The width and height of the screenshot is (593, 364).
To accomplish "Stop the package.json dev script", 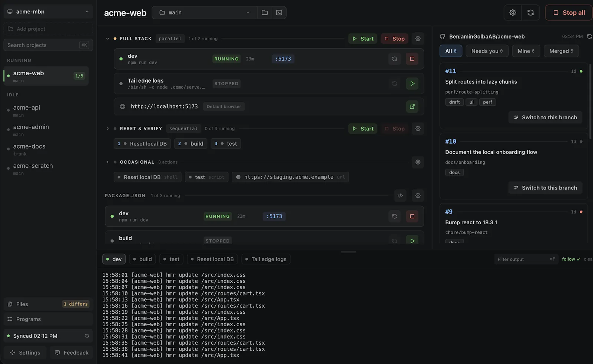I will [x=412, y=216].
